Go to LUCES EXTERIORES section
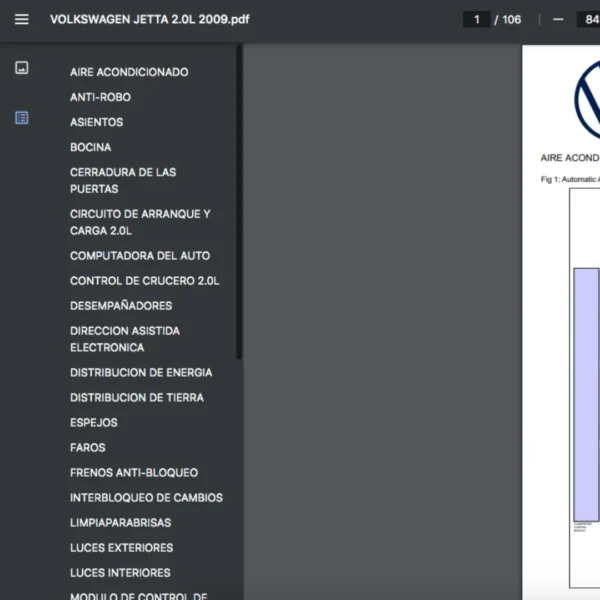This screenshot has height=600, width=600. [x=121, y=548]
